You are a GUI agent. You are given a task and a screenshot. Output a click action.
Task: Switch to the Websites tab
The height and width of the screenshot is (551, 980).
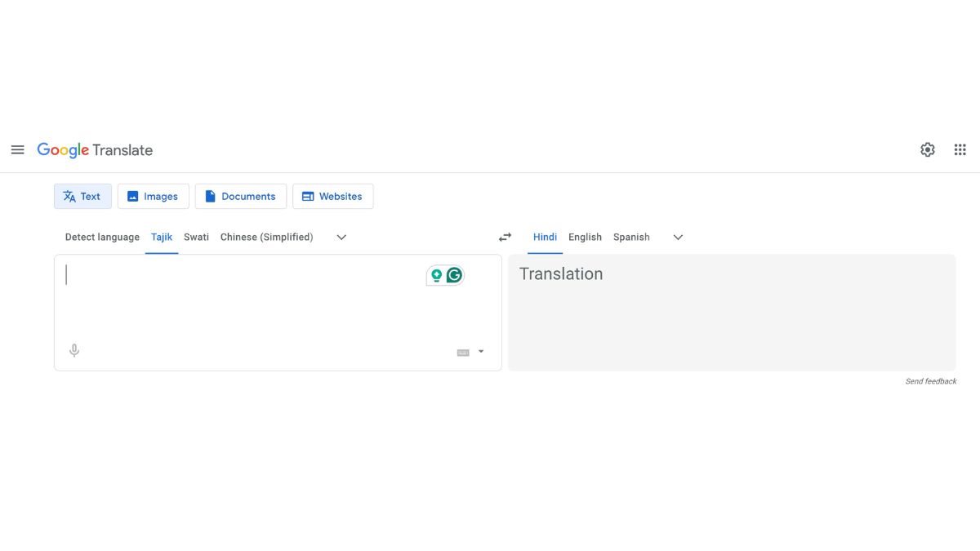pyautogui.click(x=333, y=196)
